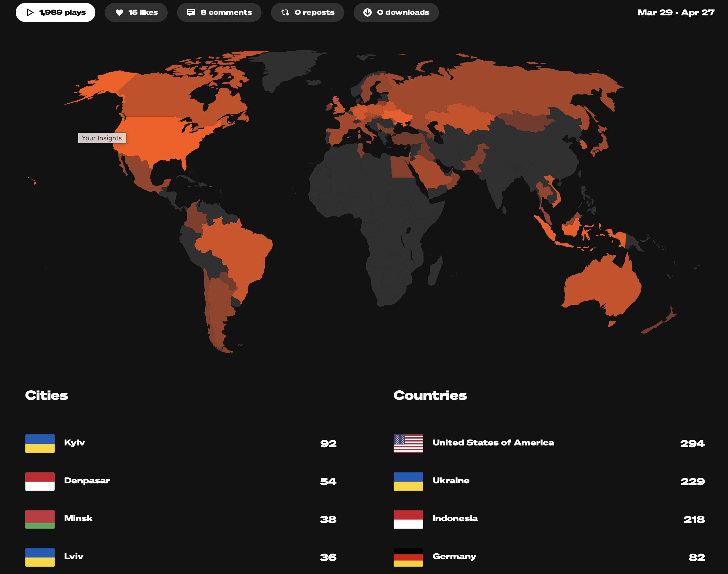Click the Germany flag icon
Image resolution: width=728 pixels, height=574 pixels.
[408, 557]
